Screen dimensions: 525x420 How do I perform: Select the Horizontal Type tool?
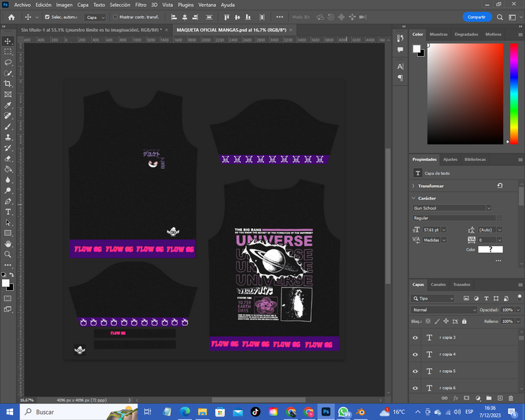tap(8, 212)
